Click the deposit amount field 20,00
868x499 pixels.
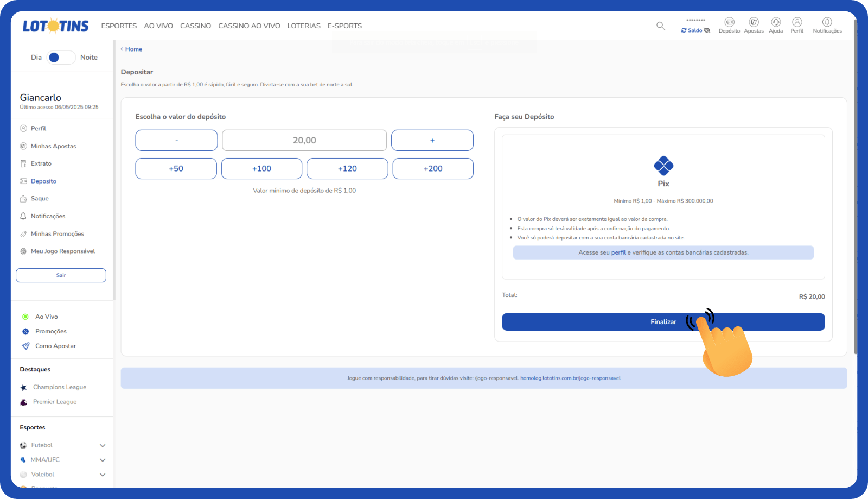click(x=304, y=140)
